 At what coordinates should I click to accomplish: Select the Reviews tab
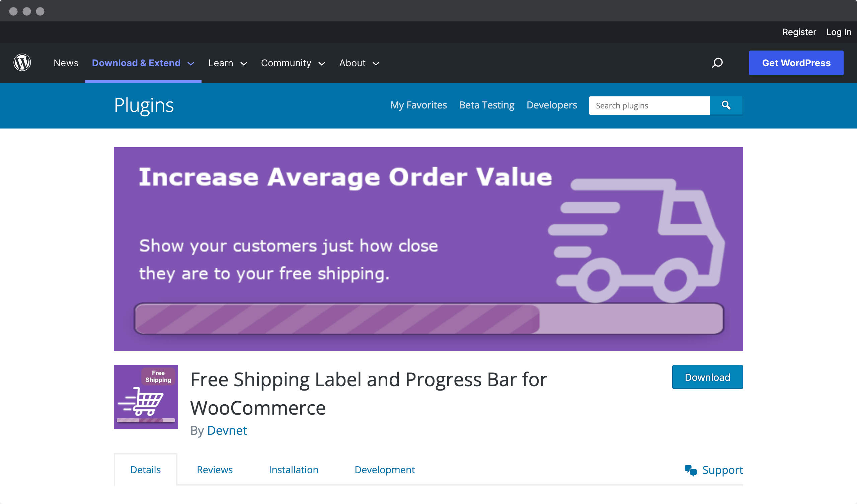click(214, 470)
